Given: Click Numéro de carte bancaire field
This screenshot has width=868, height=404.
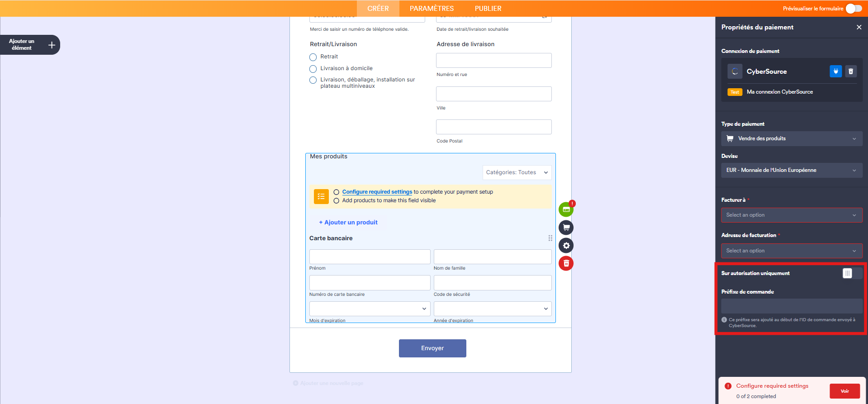Looking at the screenshot, I should point(370,283).
